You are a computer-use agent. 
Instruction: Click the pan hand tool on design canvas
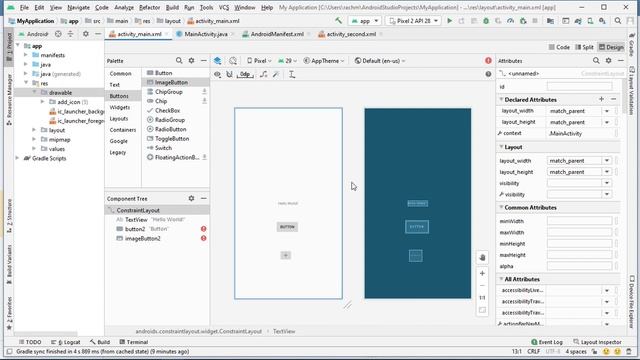pos(482,258)
